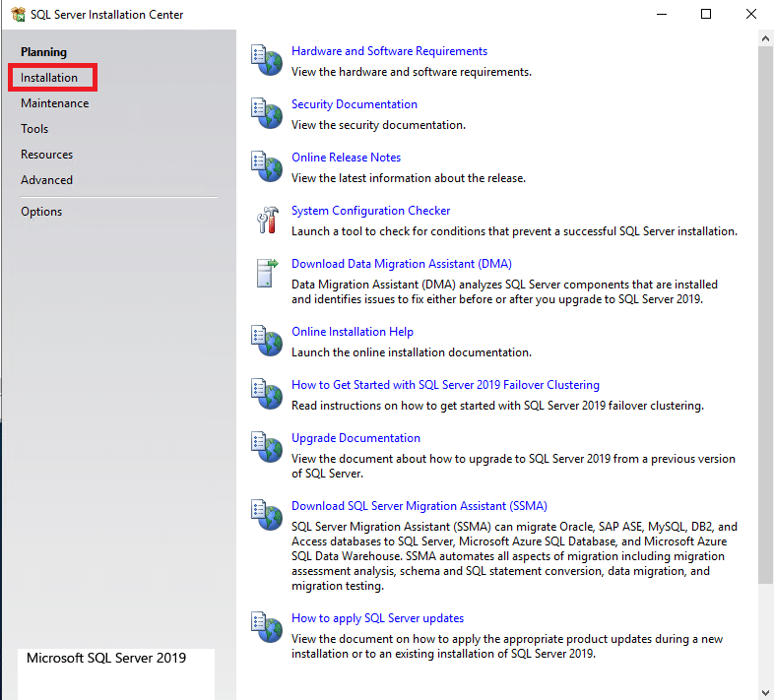This screenshot has height=700, width=774.
Task: Launch System Configuration Checker link
Action: (x=370, y=211)
